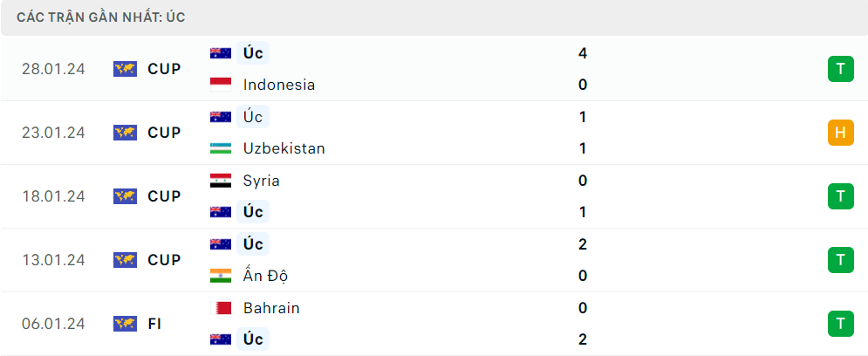This screenshot has width=868, height=356.
Task: Click the FI competition label
Action: [154, 324]
